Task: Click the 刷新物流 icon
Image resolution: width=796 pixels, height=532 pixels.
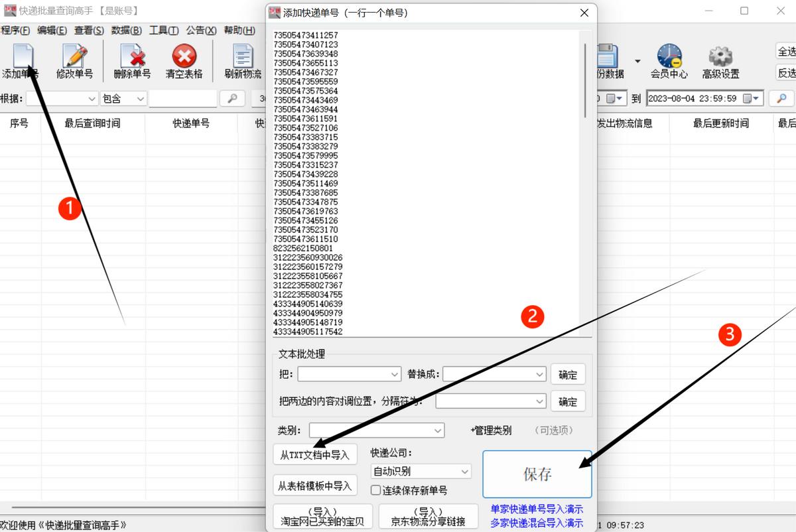Action: pos(243,60)
